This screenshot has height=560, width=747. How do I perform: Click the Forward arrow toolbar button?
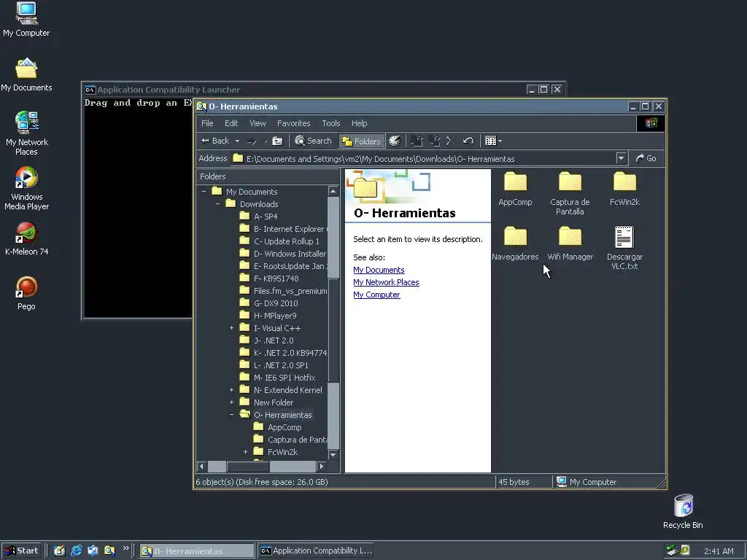point(252,141)
